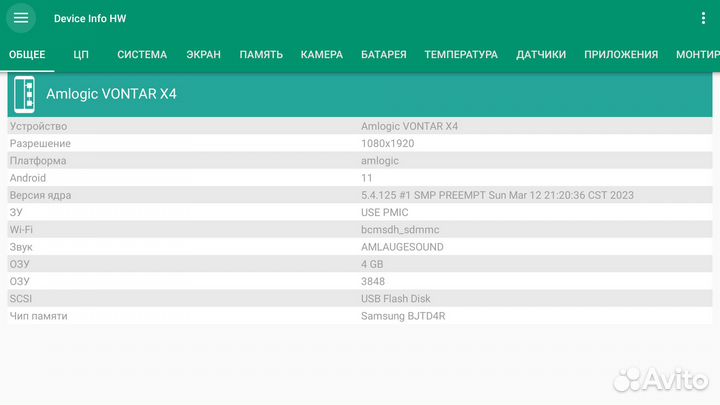
Task: Click the Звук row label
Action: tap(21, 247)
